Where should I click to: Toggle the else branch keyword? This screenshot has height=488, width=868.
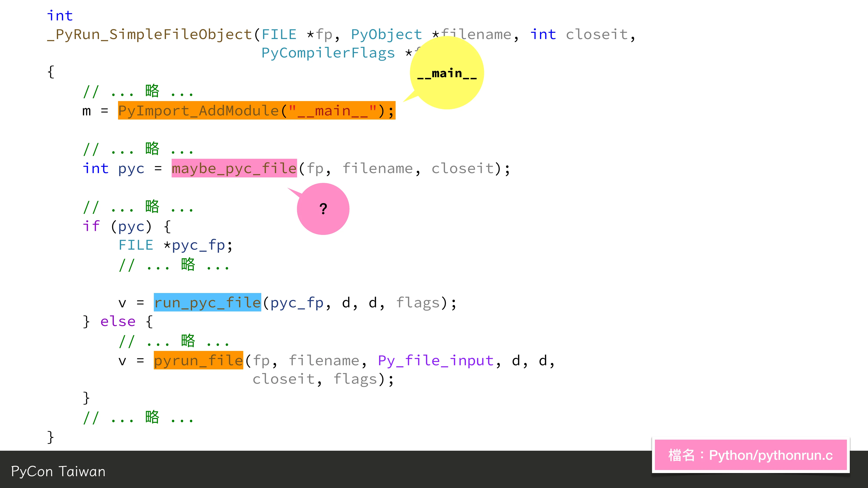118,321
